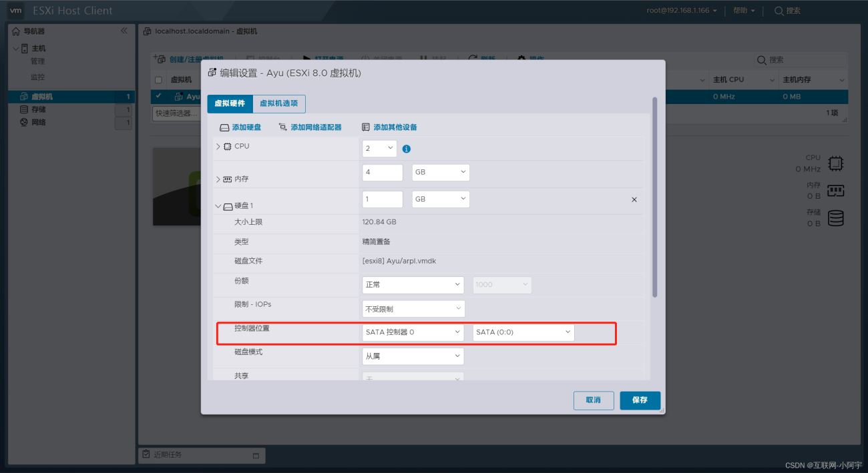Viewport: 868px width, 473px height.
Task: Click 添加其他设备
Action: pyautogui.click(x=389, y=127)
